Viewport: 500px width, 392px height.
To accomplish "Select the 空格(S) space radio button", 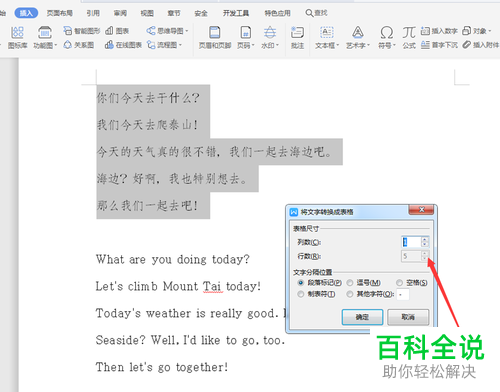I will click(399, 283).
